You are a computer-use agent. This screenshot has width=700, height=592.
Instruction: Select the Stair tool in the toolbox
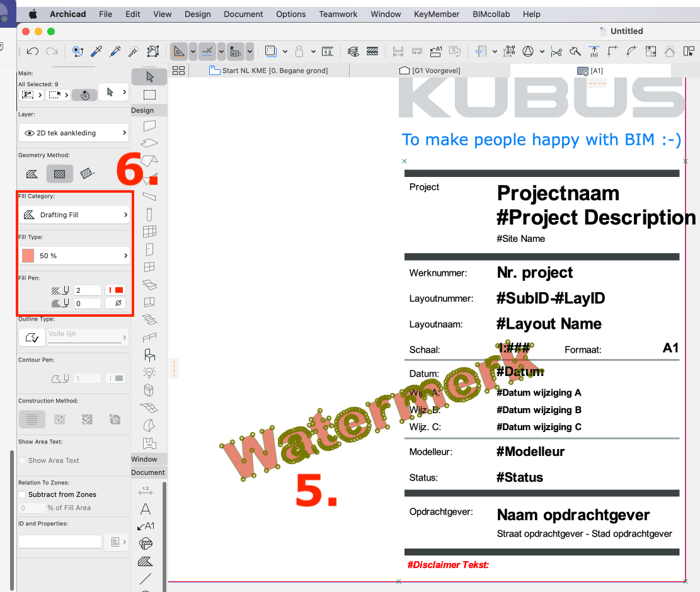click(x=149, y=320)
